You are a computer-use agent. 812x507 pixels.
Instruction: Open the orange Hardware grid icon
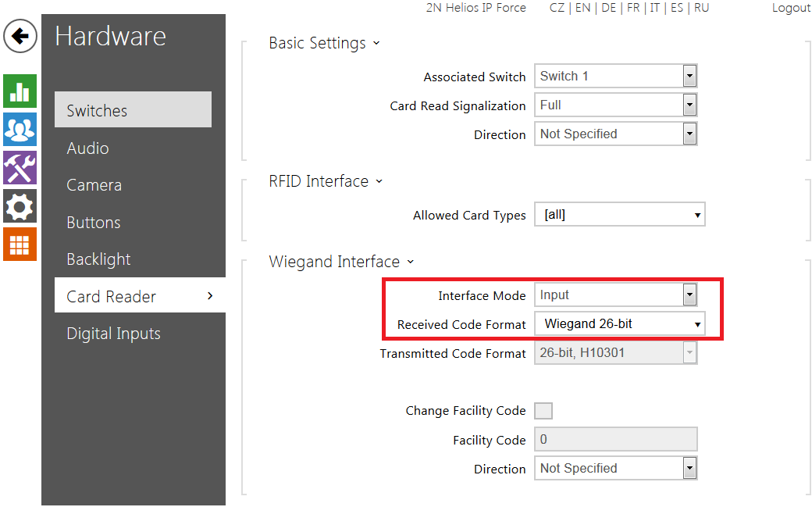click(20, 245)
